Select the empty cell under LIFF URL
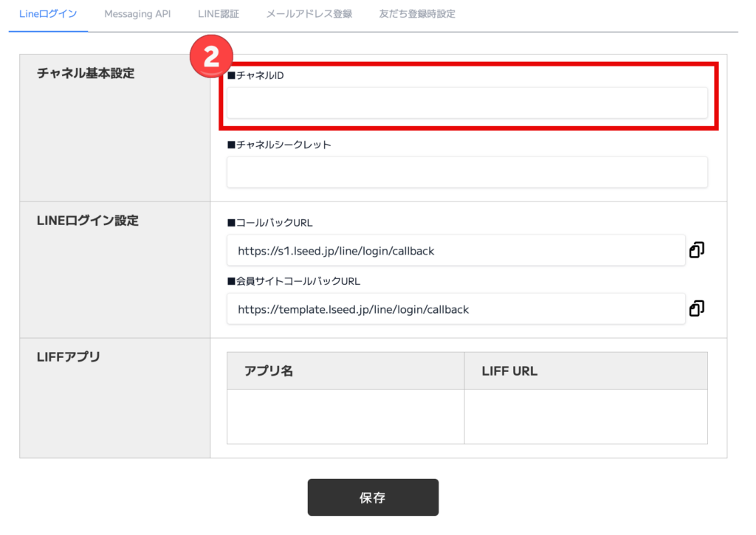The image size is (756, 535). pyautogui.click(x=585, y=416)
